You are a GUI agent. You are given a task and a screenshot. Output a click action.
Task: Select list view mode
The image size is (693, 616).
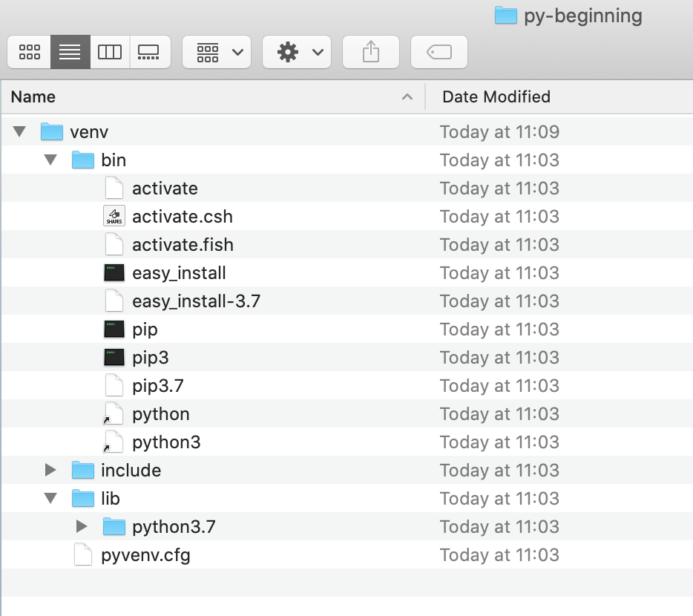click(x=70, y=52)
